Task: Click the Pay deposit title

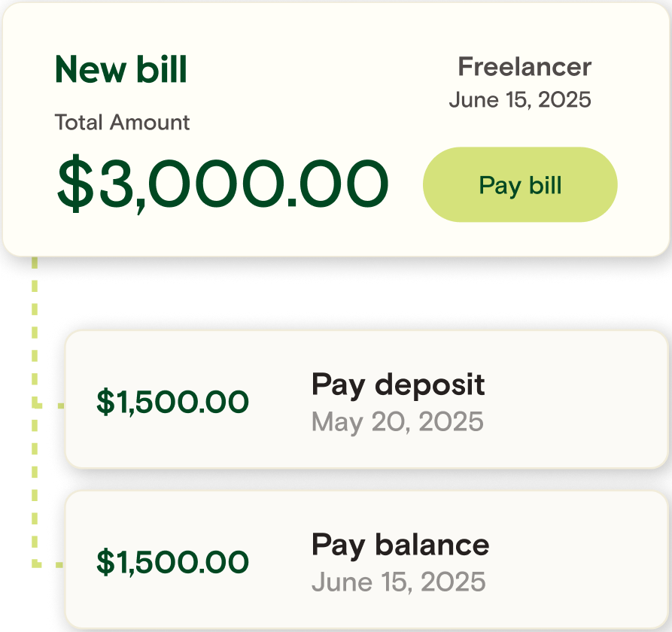Action: pos(398,385)
